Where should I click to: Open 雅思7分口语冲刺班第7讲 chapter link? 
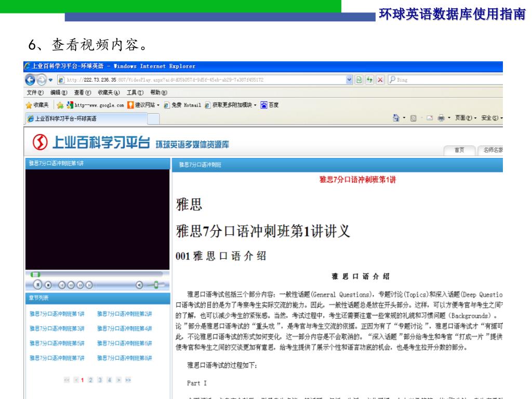(x=57, y=358)
